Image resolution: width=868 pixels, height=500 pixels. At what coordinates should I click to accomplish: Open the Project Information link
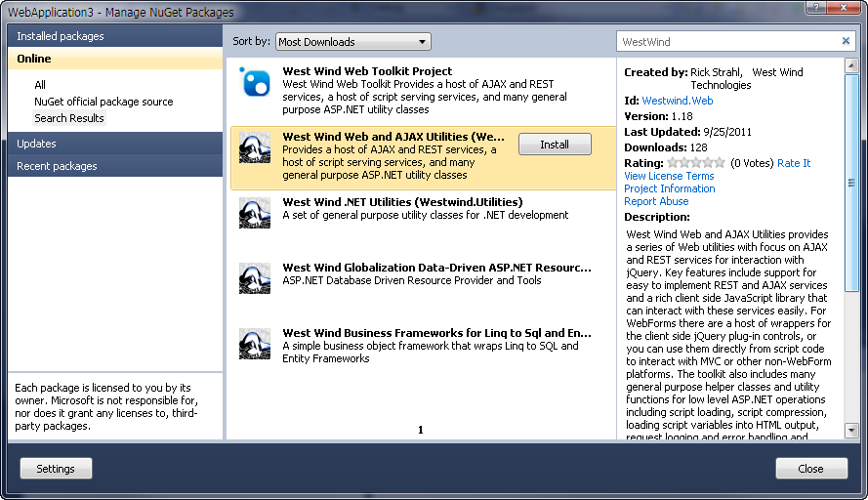pos(669,188)
